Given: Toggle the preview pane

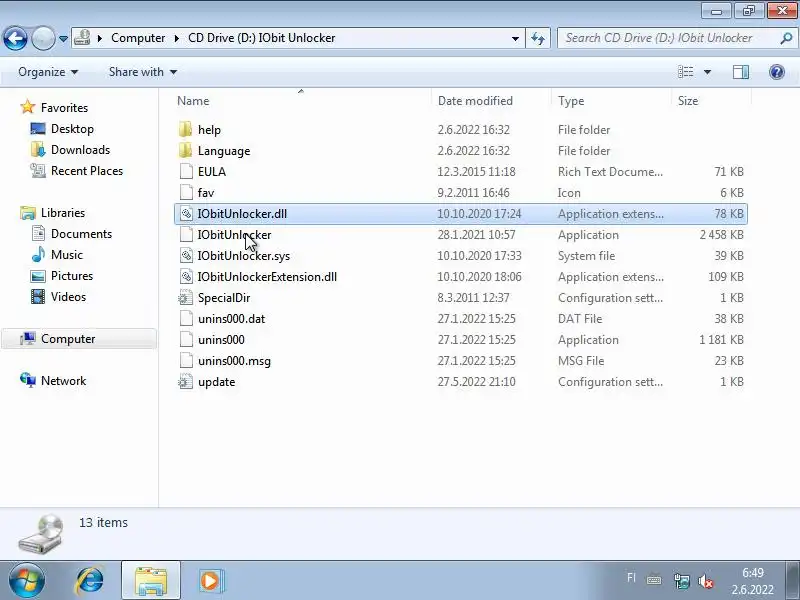Looking at the screenshot, I should pyautogui.click(x=741, y=72).
